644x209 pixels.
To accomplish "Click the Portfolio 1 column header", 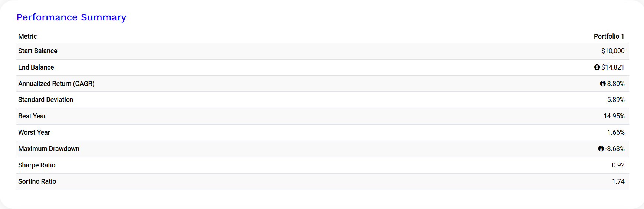I will pyautogui.click(x=609, y=36).
